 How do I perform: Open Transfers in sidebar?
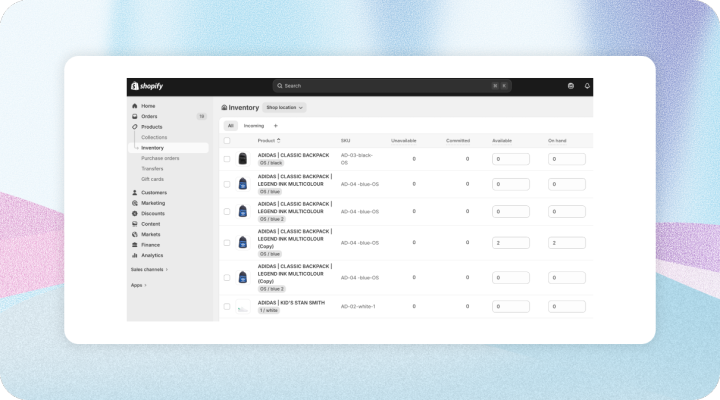coord(152,169)
